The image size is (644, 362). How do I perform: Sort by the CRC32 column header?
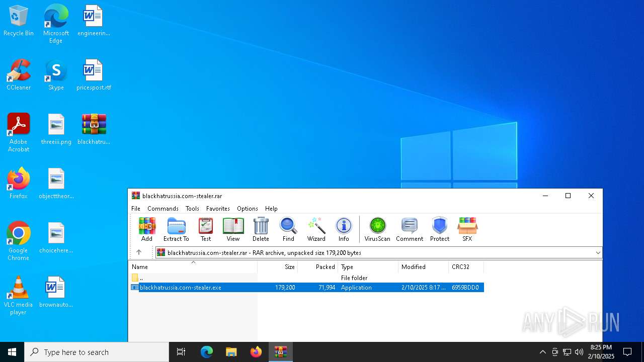point(466,267)
